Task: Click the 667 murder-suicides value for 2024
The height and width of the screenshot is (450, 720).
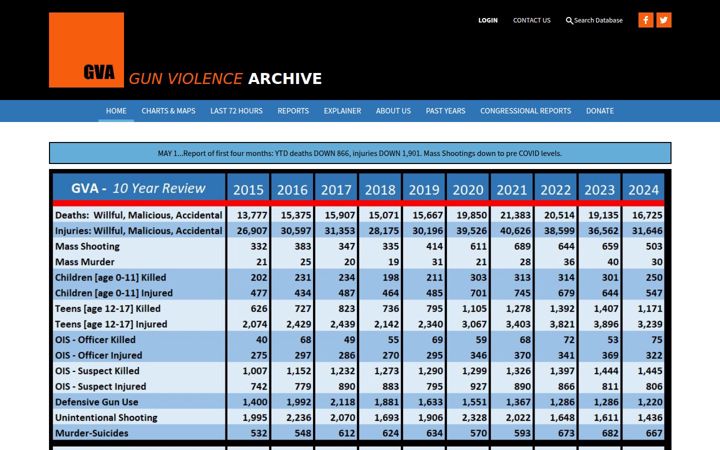Action: click(654, 434)
